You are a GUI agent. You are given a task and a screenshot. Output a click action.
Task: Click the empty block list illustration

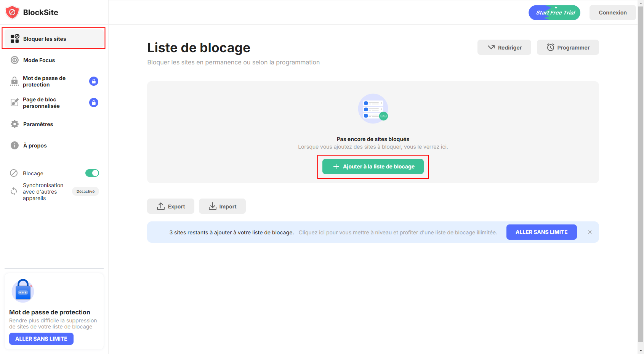[373, 109]
